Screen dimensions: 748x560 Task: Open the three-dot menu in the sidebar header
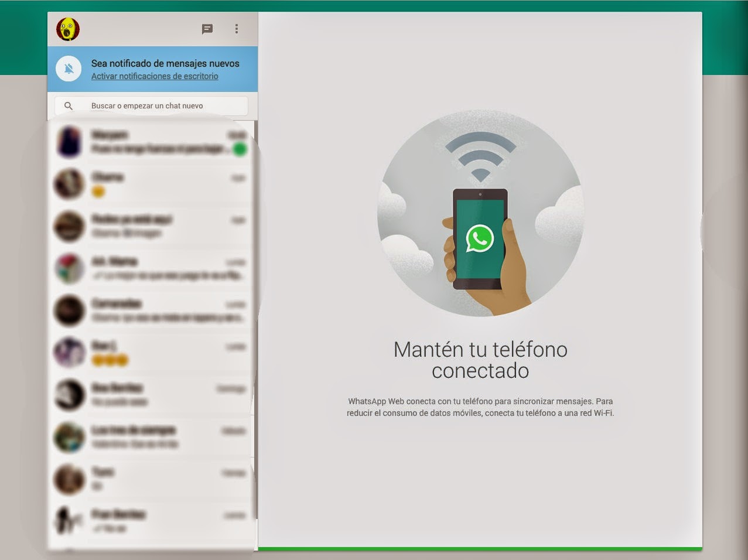237,29
